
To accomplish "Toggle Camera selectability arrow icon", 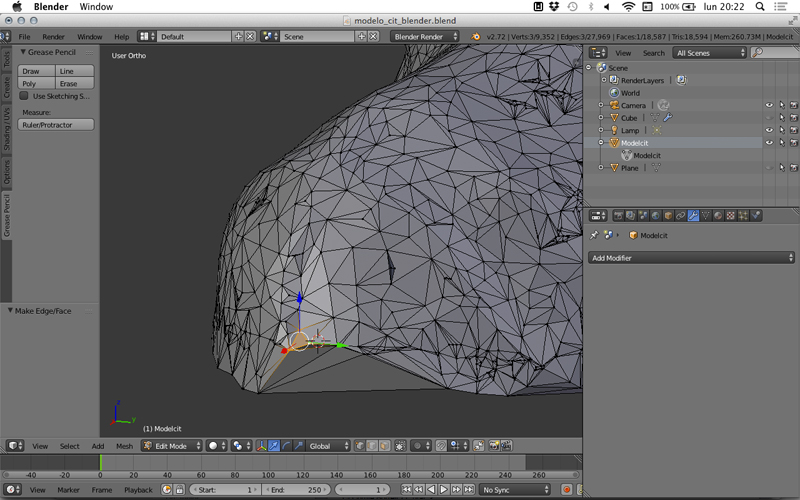I will [x=782, y=105].
